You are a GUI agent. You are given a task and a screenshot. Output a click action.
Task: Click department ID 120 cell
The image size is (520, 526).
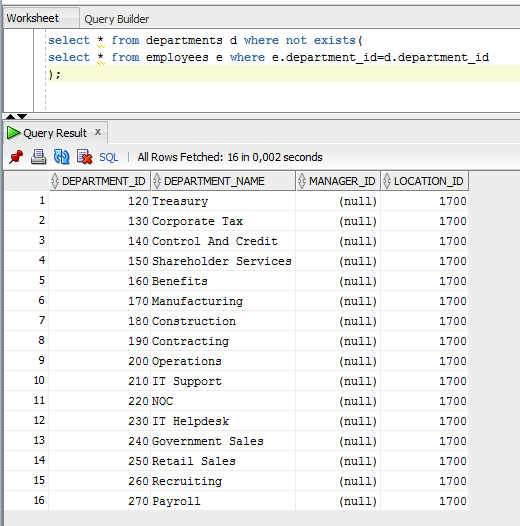coord(99,201)
